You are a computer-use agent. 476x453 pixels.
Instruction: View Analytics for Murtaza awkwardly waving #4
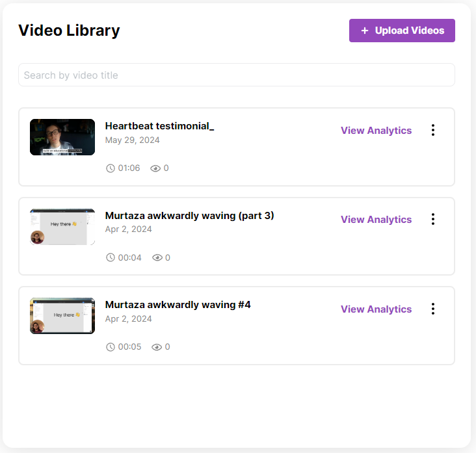376,309
